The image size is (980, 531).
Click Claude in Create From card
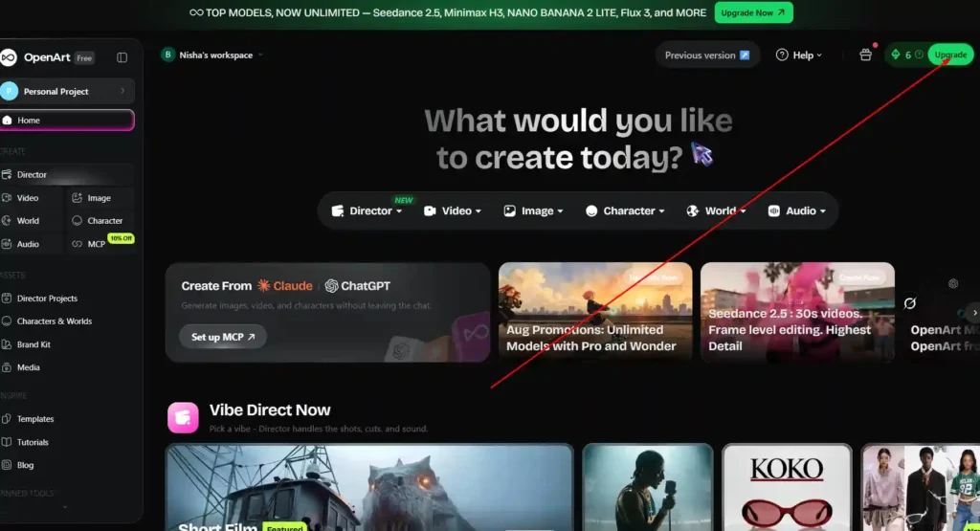tap(285, 285)
